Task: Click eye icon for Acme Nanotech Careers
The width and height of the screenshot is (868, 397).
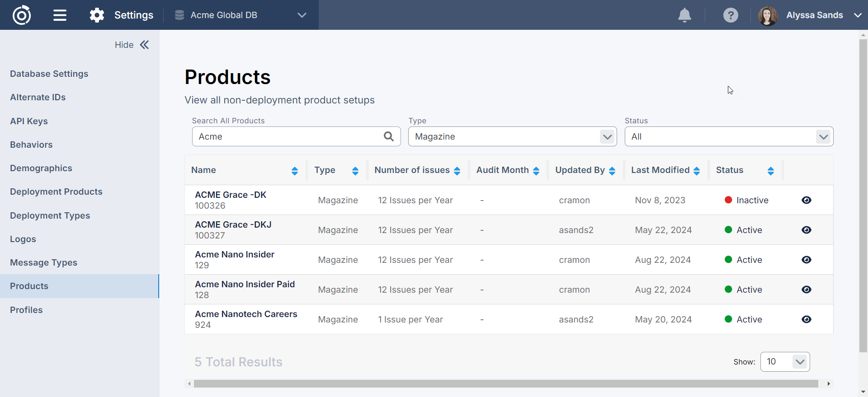Action: coord(806,319)
